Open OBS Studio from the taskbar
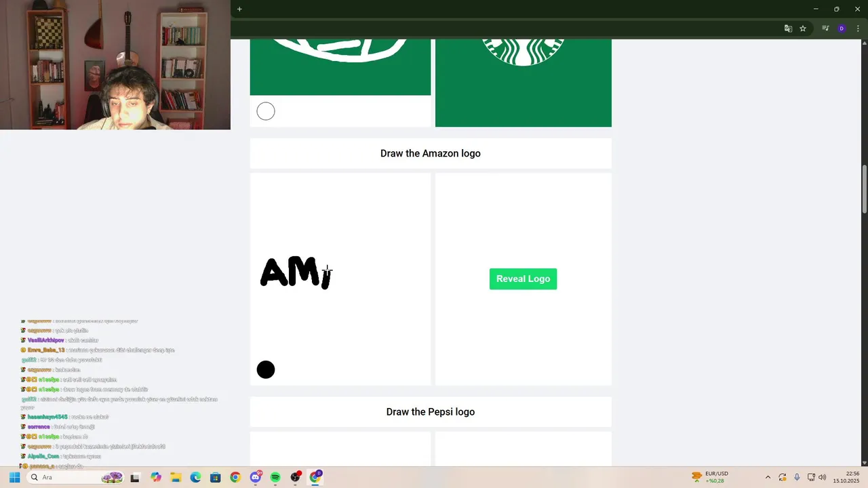 (295, 477)
